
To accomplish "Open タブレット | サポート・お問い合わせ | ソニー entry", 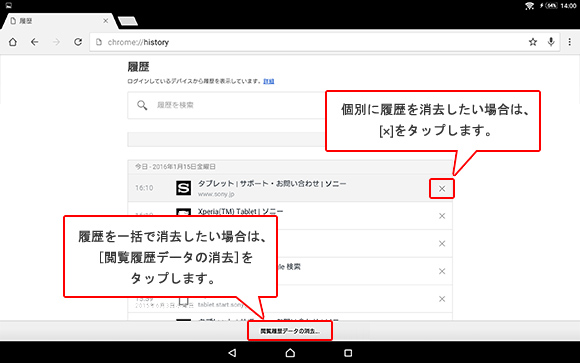I will 272,184.
